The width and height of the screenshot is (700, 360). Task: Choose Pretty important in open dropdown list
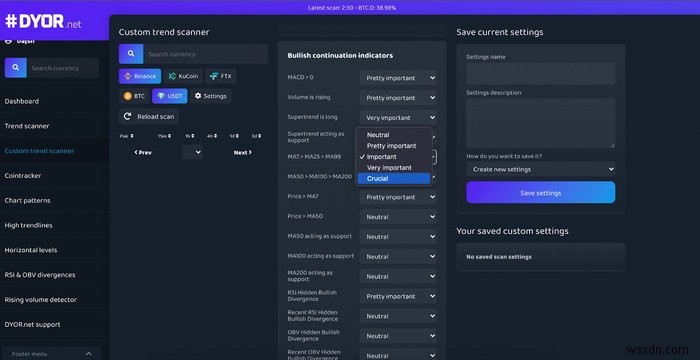[394, 146]
